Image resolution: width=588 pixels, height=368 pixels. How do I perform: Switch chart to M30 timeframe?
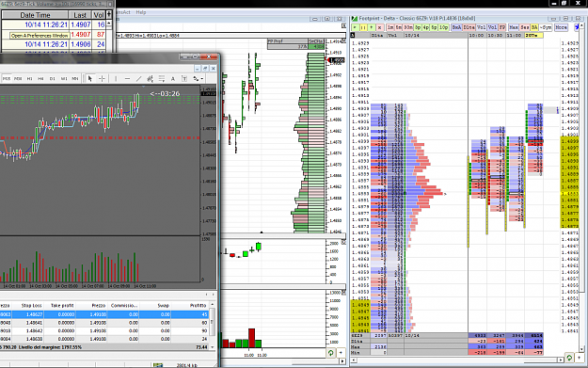[18, 78]
